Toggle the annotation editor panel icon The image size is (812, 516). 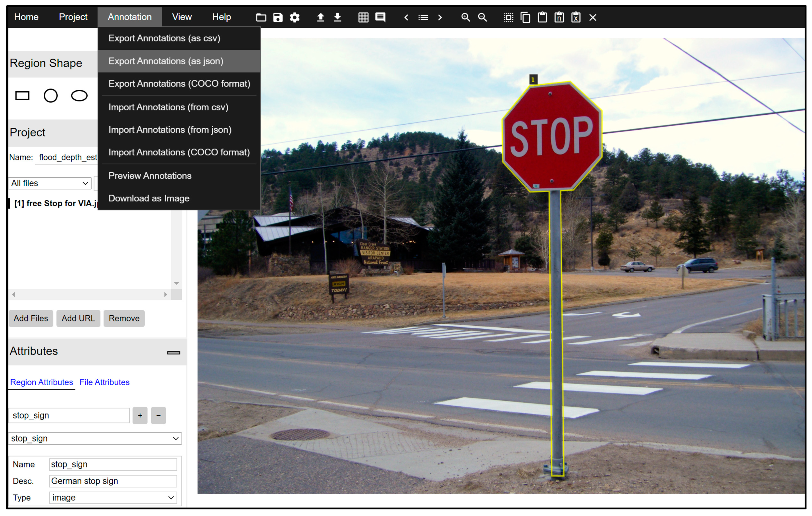point(380,17)
